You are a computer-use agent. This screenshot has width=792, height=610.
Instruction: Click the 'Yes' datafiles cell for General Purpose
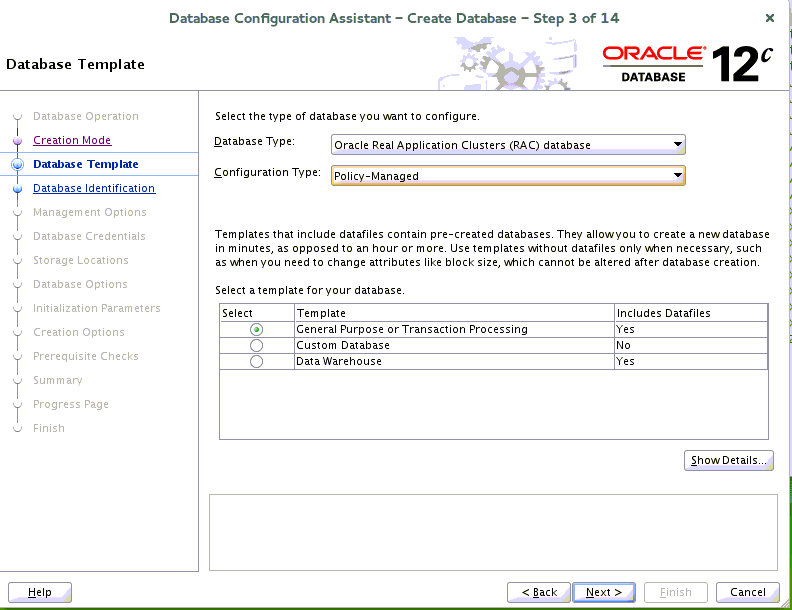(x=691, y=329)
